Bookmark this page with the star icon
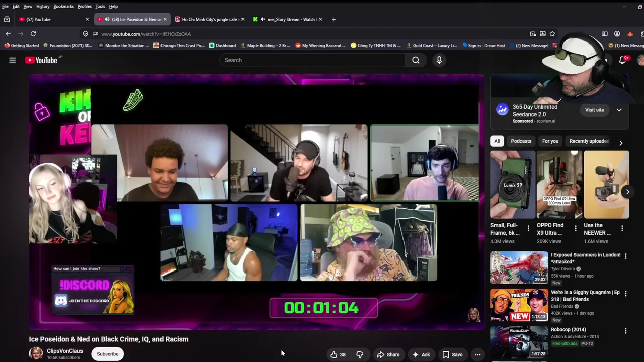The image size is (644, 362). click(552, 34)
